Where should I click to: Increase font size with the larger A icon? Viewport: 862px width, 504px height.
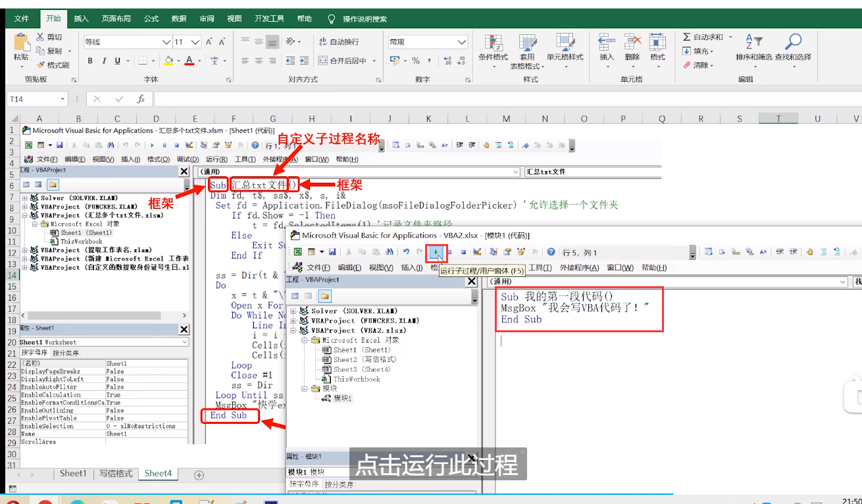pos(209,42)
